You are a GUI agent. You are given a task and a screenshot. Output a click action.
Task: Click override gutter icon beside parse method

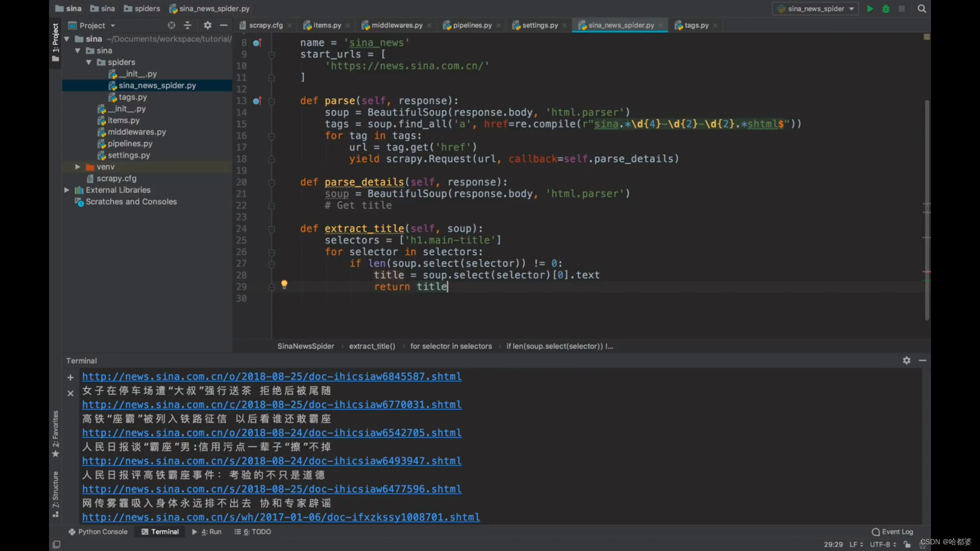[x=257, y=101]
